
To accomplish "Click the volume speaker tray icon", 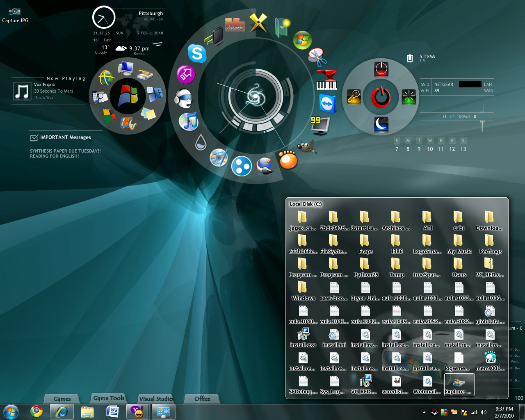I will pos(484,412).
